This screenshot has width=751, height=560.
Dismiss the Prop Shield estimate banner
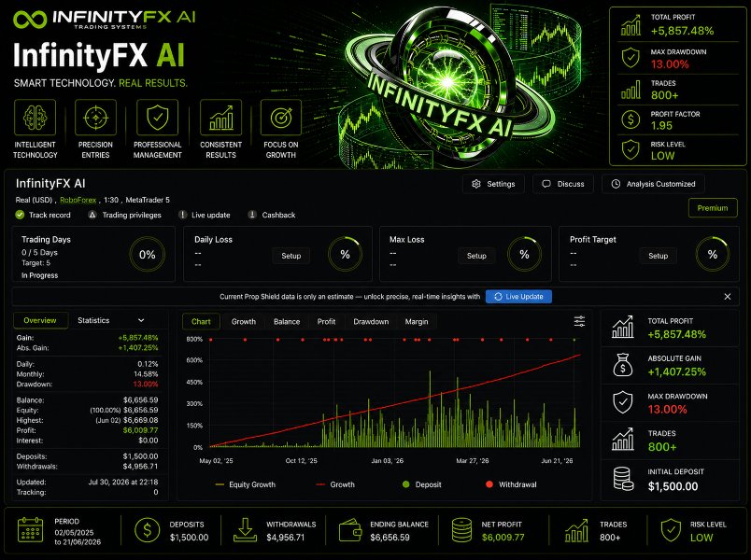(x=728, y=296)
